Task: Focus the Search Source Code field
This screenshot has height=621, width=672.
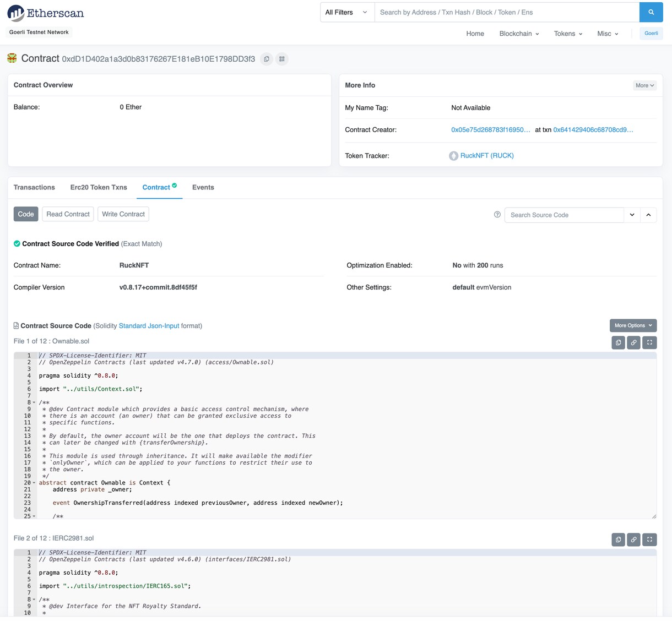Action: pyautogui.click(x=564, y=215)
